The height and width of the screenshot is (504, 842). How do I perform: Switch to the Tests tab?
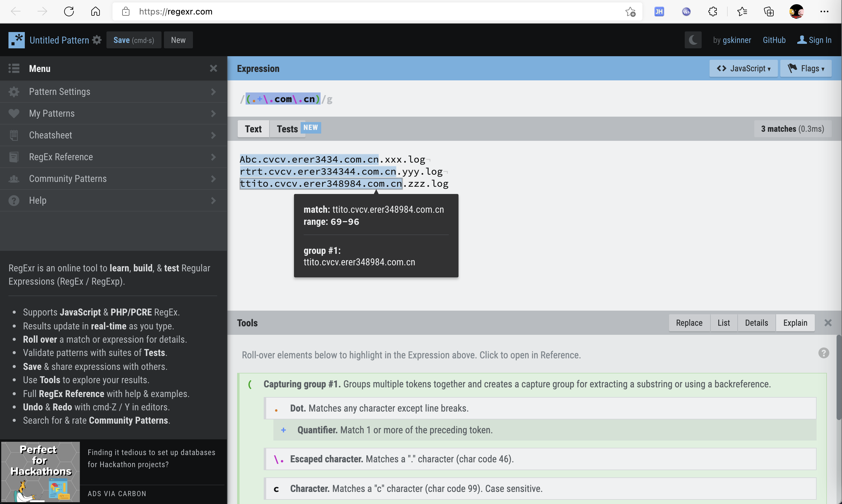(x=287, y=129)
